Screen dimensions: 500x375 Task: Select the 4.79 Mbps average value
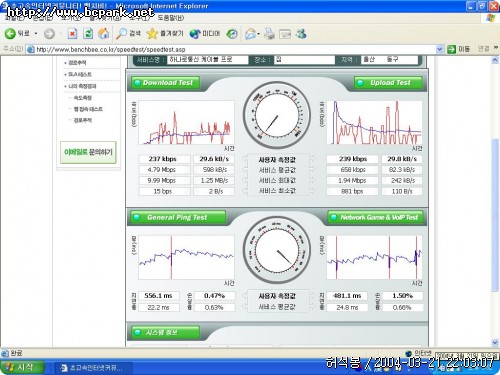click(x=165, y=170)
